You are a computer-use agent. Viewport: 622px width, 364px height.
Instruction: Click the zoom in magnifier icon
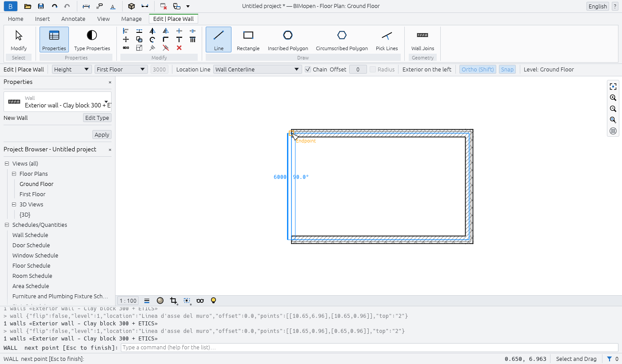613,98
